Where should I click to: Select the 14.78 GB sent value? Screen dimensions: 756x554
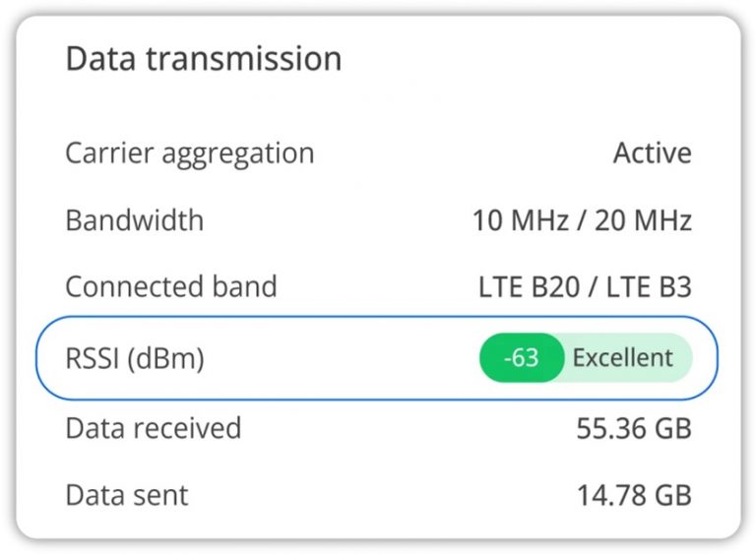coord(633,495)
